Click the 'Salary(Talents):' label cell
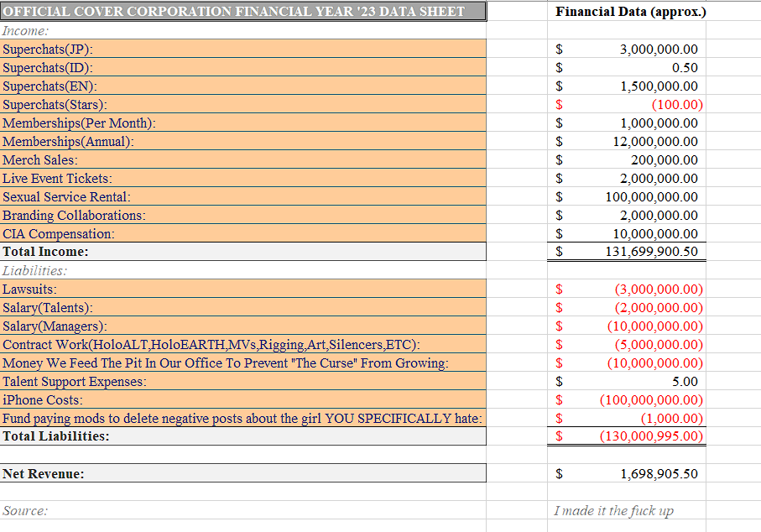This screenshot has width=761, height=532. tap(242, 307)
